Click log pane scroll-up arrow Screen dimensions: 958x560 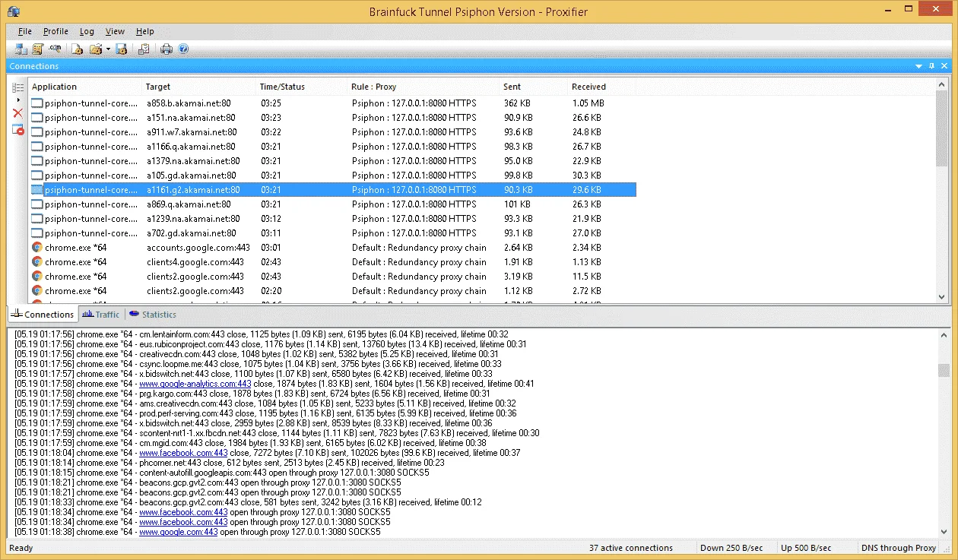click(x=944, y=335)
